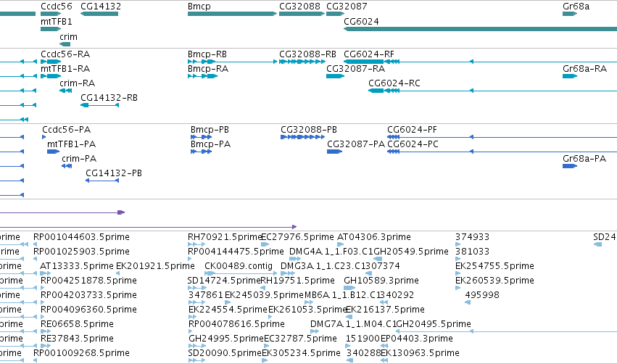Click transcript mtTFB1-RA

[65, 69]
